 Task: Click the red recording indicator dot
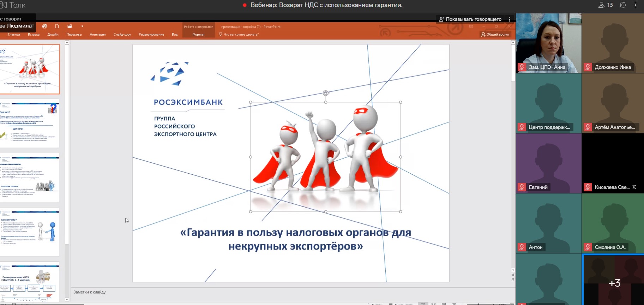[x=245, y=5]
